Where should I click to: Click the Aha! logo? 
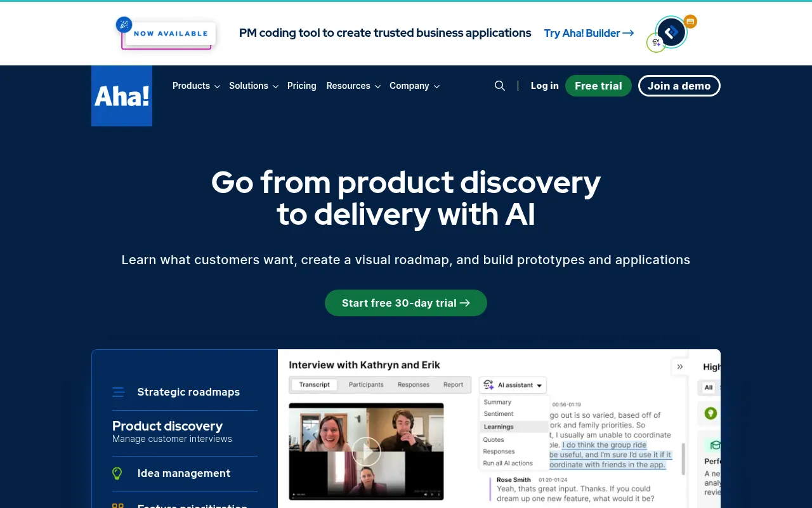coord(122,96)
